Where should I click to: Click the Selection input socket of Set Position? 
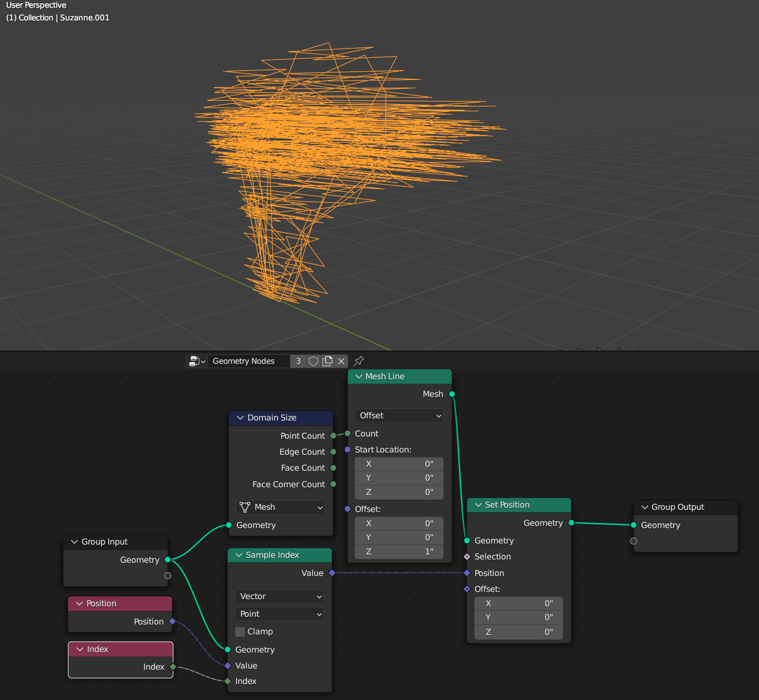pyautogui.click(x=466, y=557)
